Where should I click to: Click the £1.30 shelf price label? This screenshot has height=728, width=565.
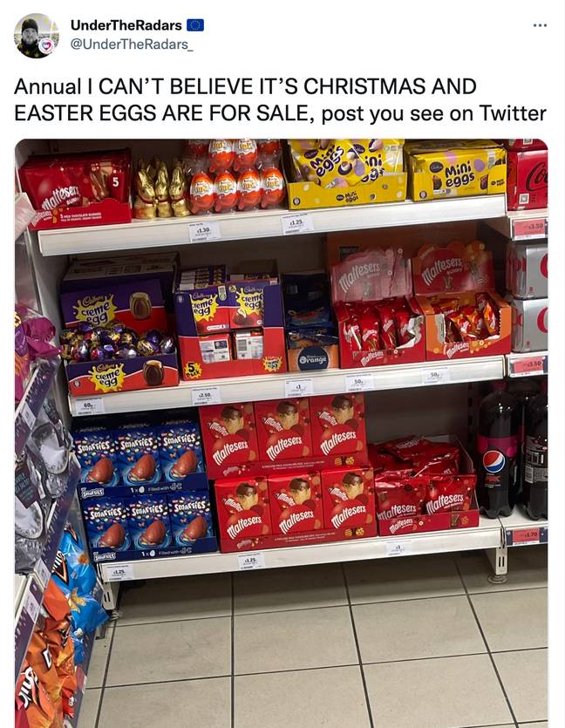click(x=204, y=231)
